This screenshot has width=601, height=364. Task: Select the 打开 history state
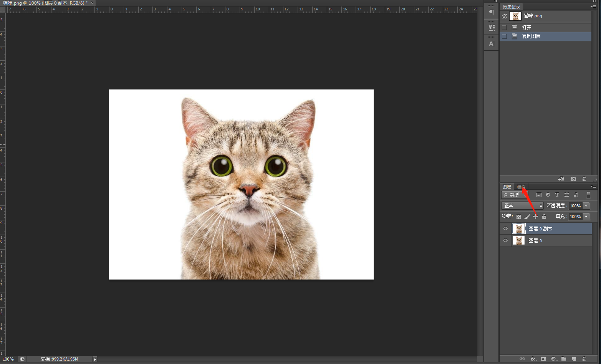click(x=545, y=28)
